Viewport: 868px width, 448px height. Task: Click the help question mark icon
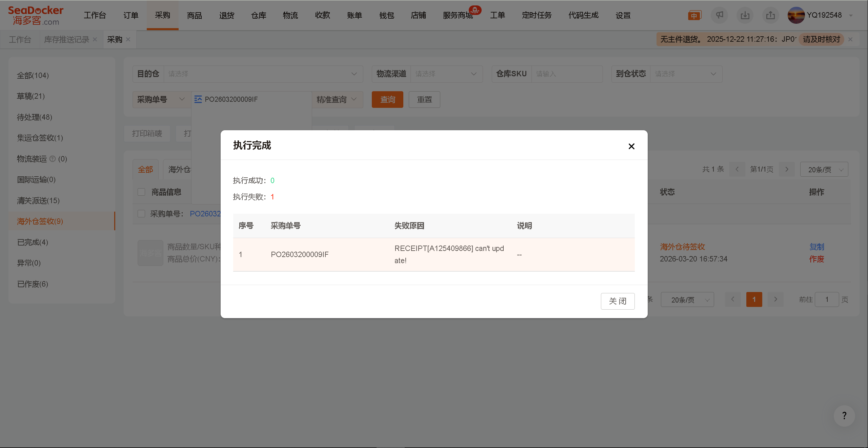(x=844, y=416)
